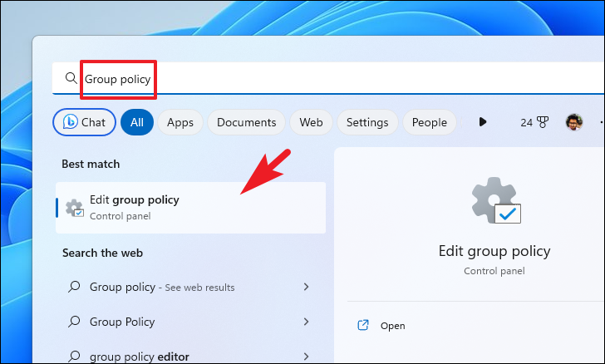Click the Search the web heading
Viewport: 605px width, 364px height.
103,253
